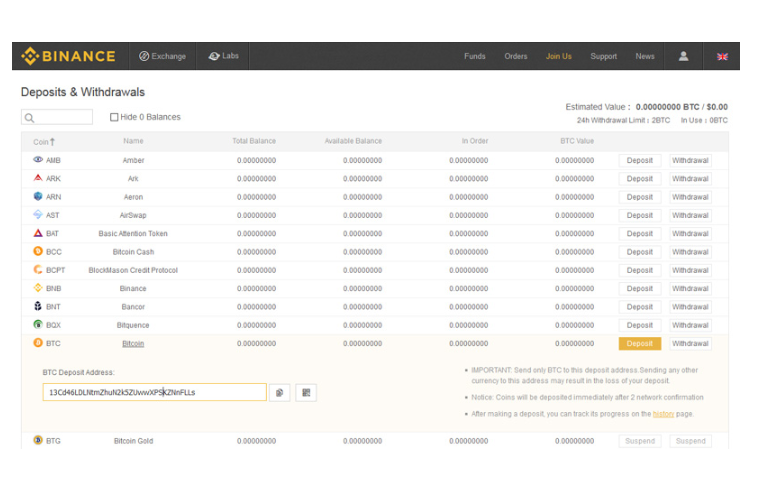Click the Total Balance column header

[254, 141]
